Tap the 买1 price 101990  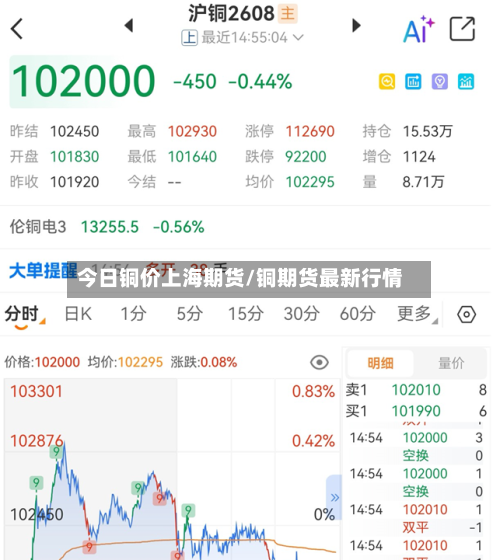[x=416, y=411]
